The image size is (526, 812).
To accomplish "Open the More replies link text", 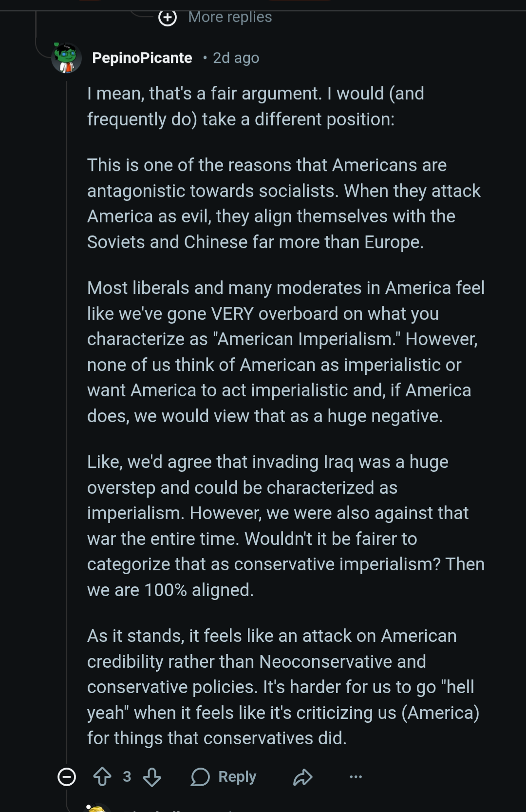I will coord(230,17).
